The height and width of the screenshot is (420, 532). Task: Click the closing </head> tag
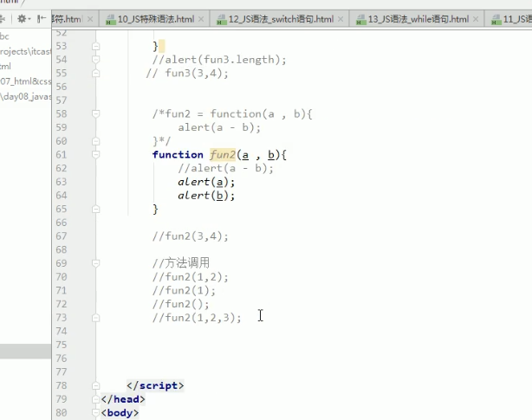(123, 399)
